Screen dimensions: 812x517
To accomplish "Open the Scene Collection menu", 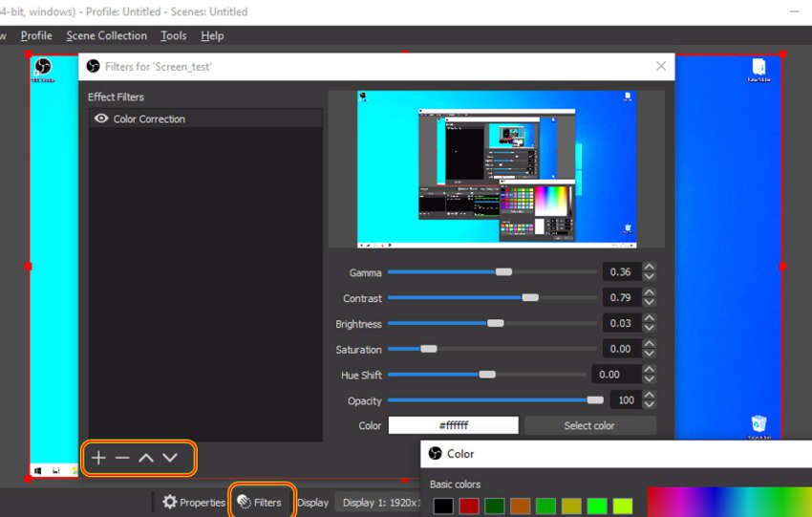I will point(107,35).
